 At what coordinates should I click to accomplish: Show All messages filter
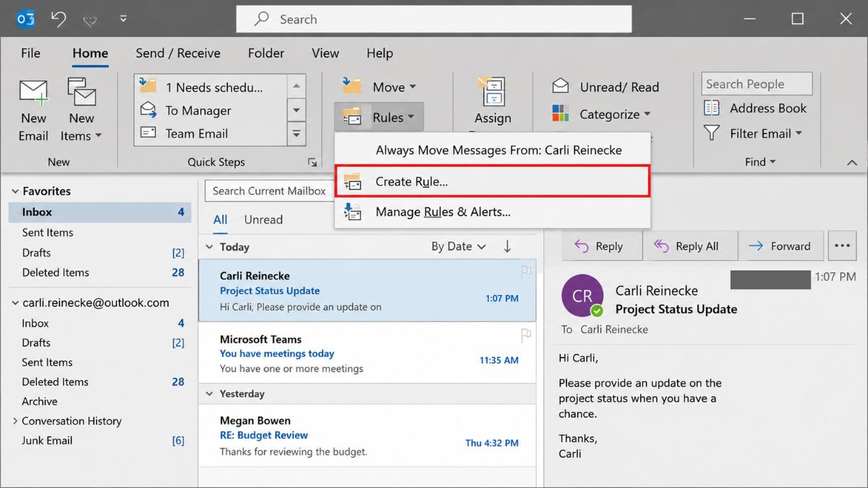221,220
